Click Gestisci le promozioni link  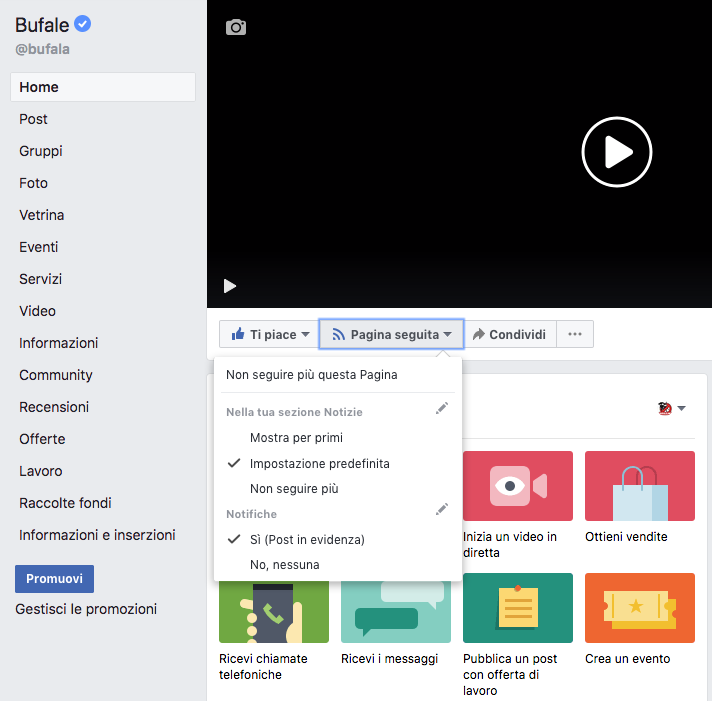(x=86, y=609)
